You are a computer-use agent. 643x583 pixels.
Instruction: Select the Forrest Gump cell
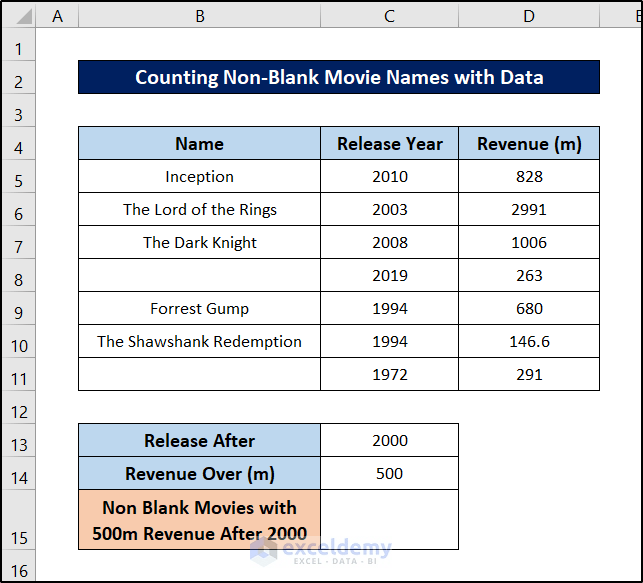(x=199, y=308)
